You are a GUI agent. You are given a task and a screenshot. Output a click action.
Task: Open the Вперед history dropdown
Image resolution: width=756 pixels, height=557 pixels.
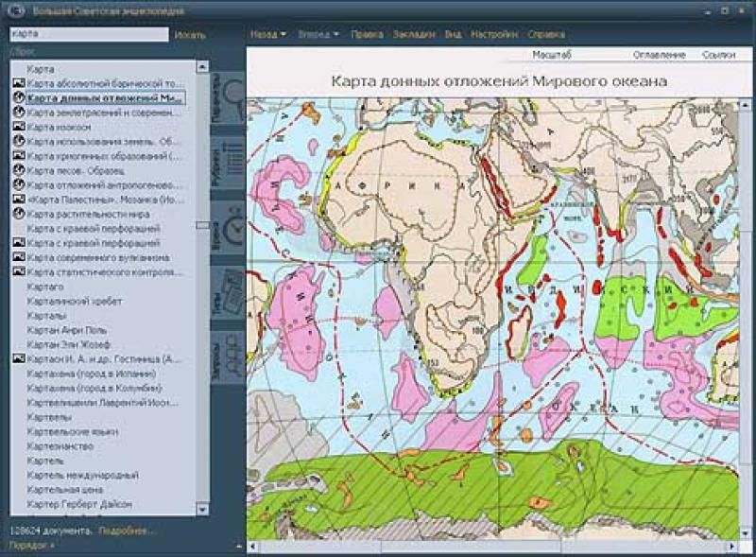coord(318,35)
